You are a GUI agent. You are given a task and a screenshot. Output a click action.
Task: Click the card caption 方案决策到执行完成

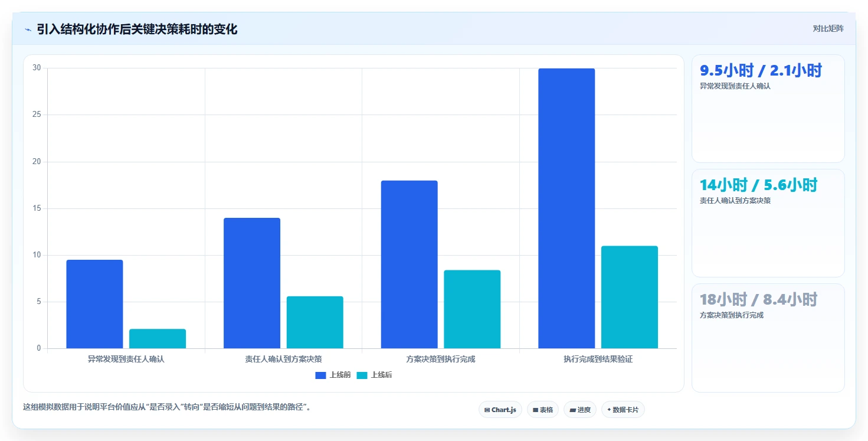coord(732,315)
